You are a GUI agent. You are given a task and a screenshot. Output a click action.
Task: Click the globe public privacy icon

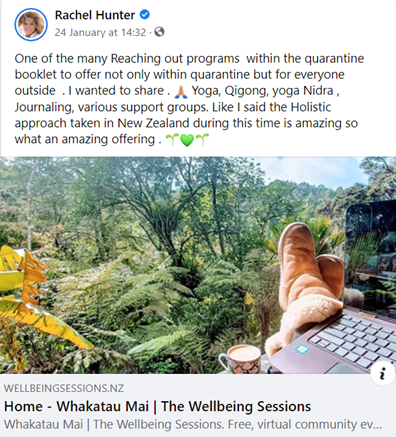(x=159, y=32)
